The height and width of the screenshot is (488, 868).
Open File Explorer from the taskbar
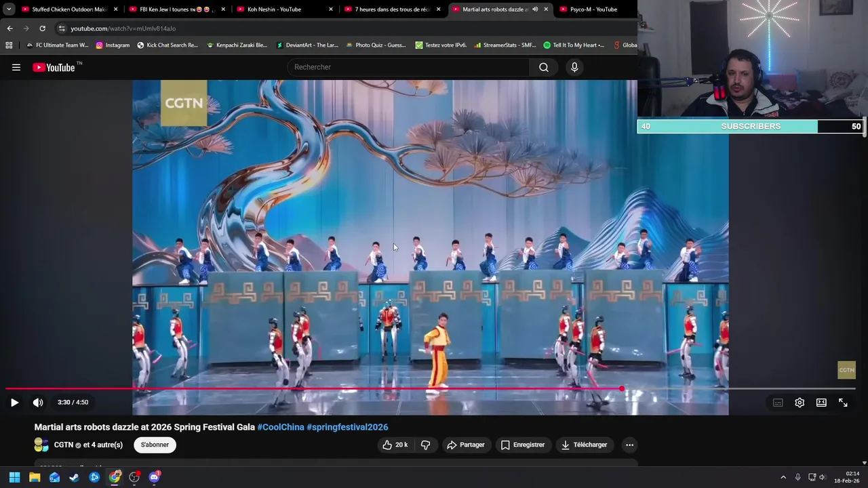[x=35, y=477]
